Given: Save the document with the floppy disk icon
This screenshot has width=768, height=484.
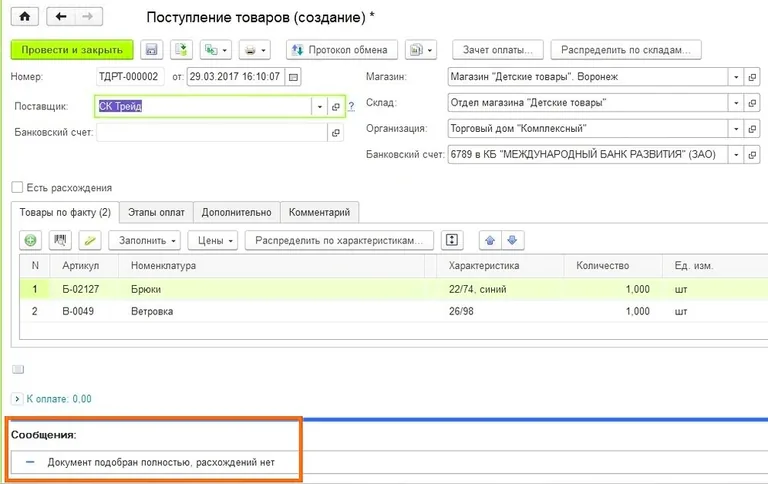Looking at the screenshot, I should 151,50.
